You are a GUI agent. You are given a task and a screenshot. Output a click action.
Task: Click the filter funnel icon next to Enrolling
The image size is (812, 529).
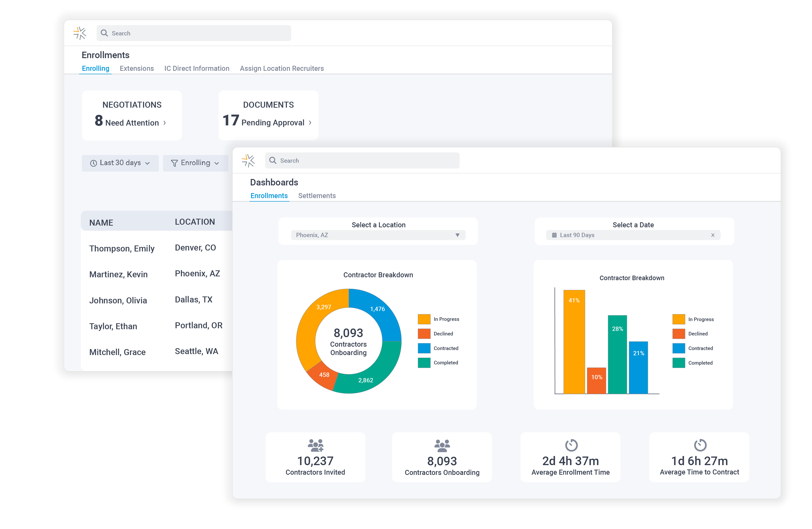[175, 163]
